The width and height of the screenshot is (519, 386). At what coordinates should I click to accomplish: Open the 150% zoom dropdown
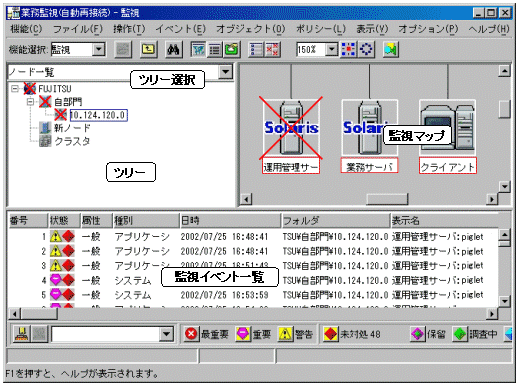[x=331, y=50]
